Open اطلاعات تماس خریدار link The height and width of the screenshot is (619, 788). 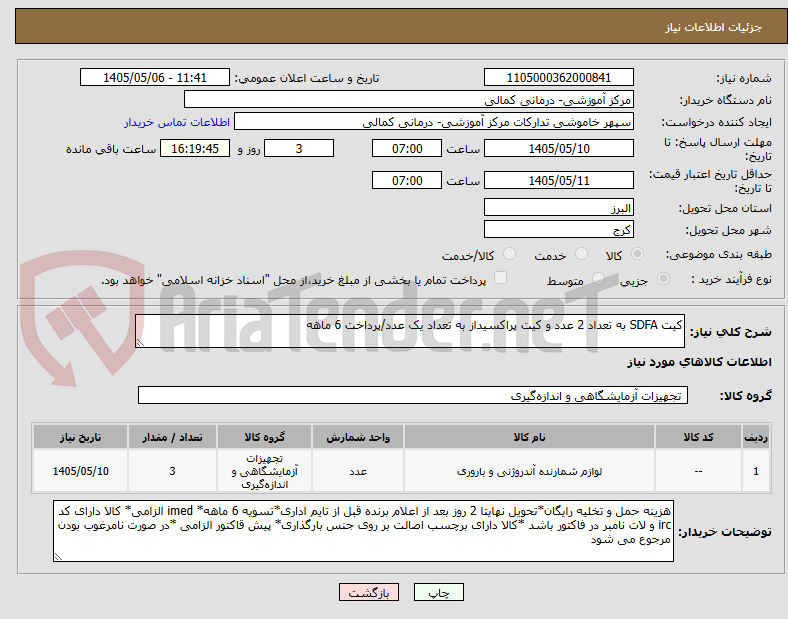tap(177, 122)
